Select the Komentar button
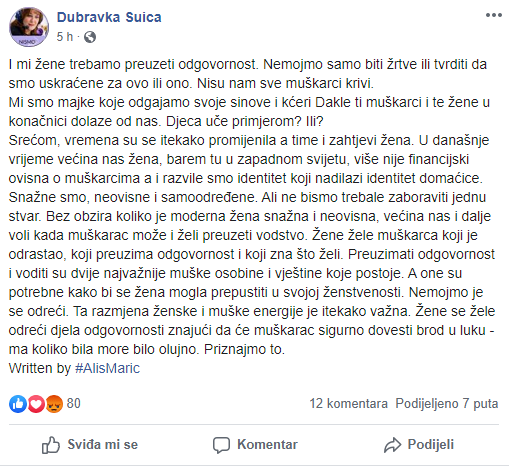The width and height of the screenshot is (509, 468). [255, 445]
